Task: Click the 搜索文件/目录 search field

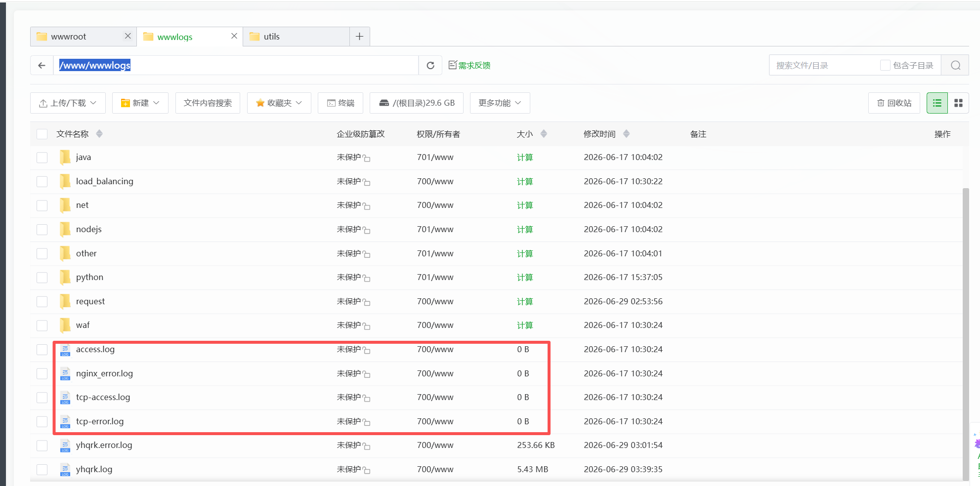Action: (824, 65)
